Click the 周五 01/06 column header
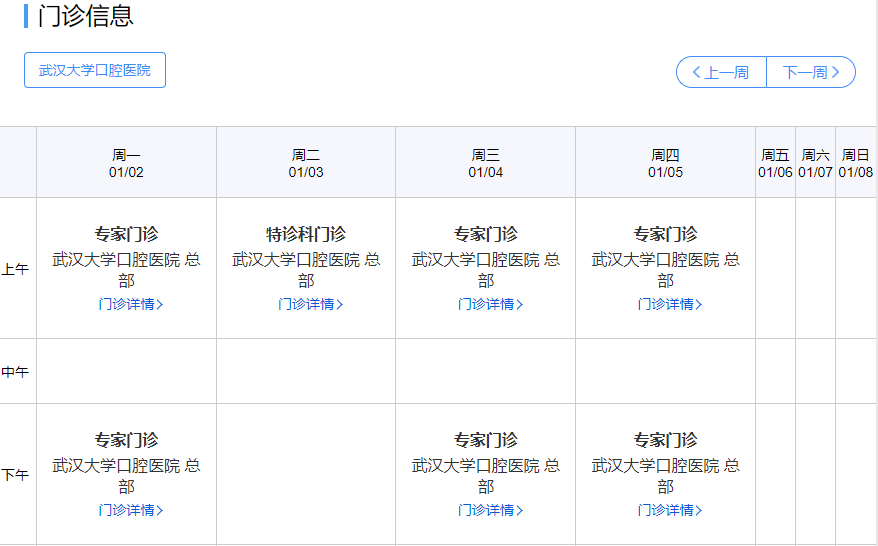Image resolution: width=878 pixels, height=546 pixels. click(775, 163)
